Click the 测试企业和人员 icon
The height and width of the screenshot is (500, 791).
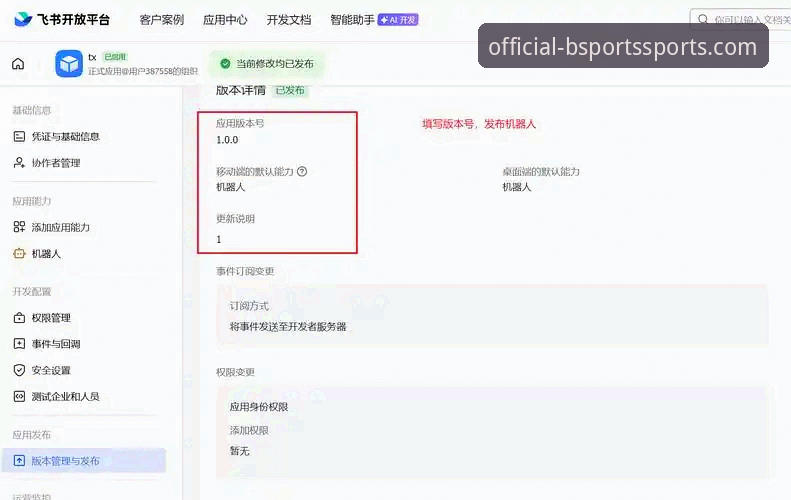click(x=19, y=397)
